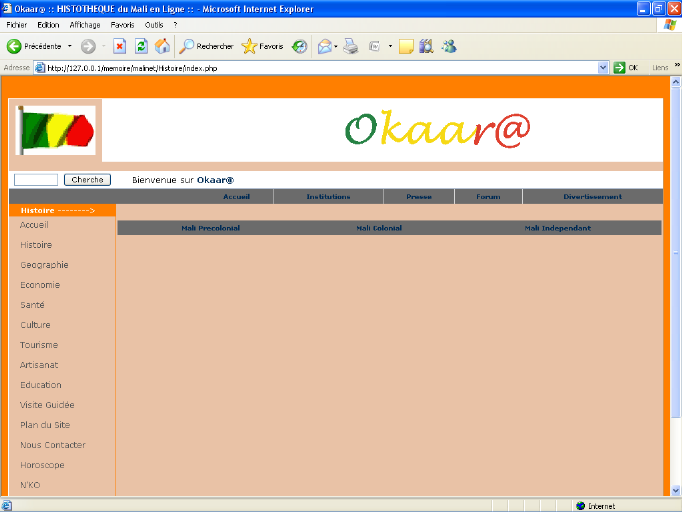Click the Okaar@ logo banner
Viewport: 682px width, 512px height.
(437, 129)
